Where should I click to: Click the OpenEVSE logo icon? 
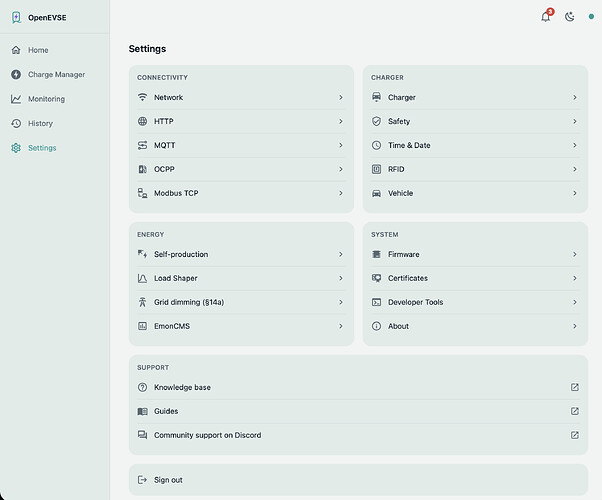[x=16, y=17]
